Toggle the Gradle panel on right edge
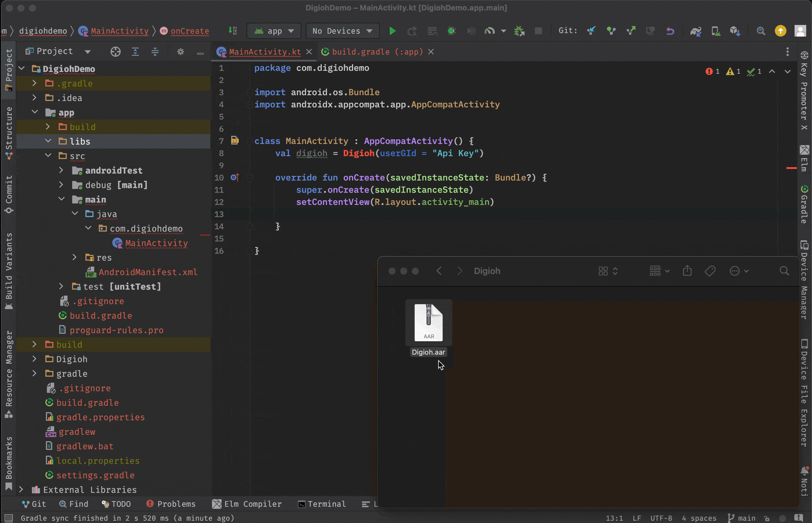The height and width of the screenshot is (523, 812). [804, 204]
